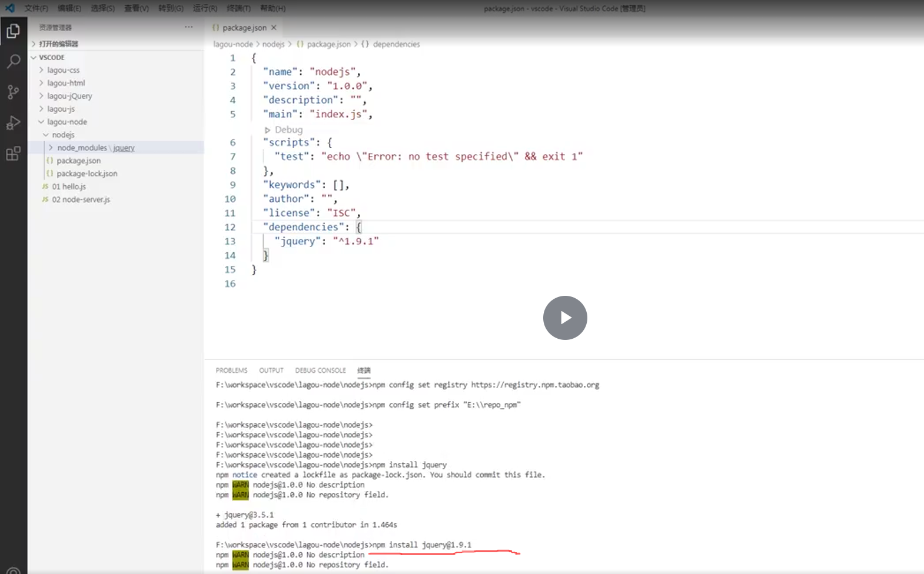Open the 编辑(E) menu
Image resolution: width=924 pixels, height=574 pixels.
69,8
